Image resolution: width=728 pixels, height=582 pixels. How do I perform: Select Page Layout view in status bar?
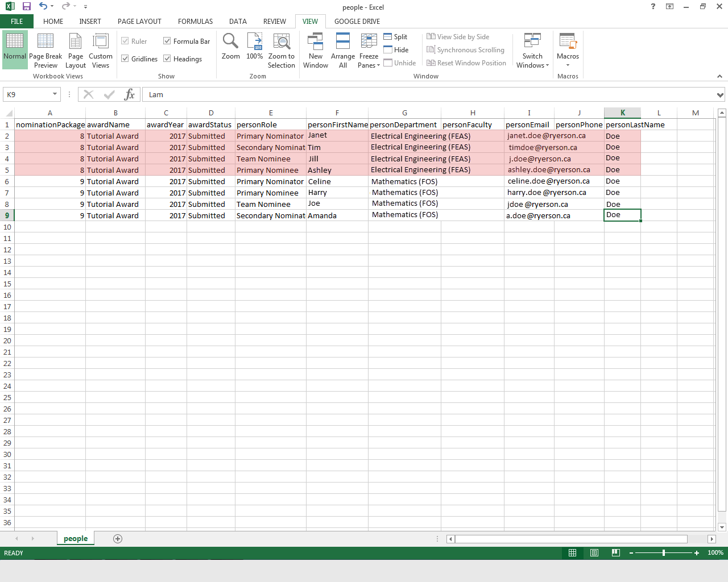click(594, 553)
